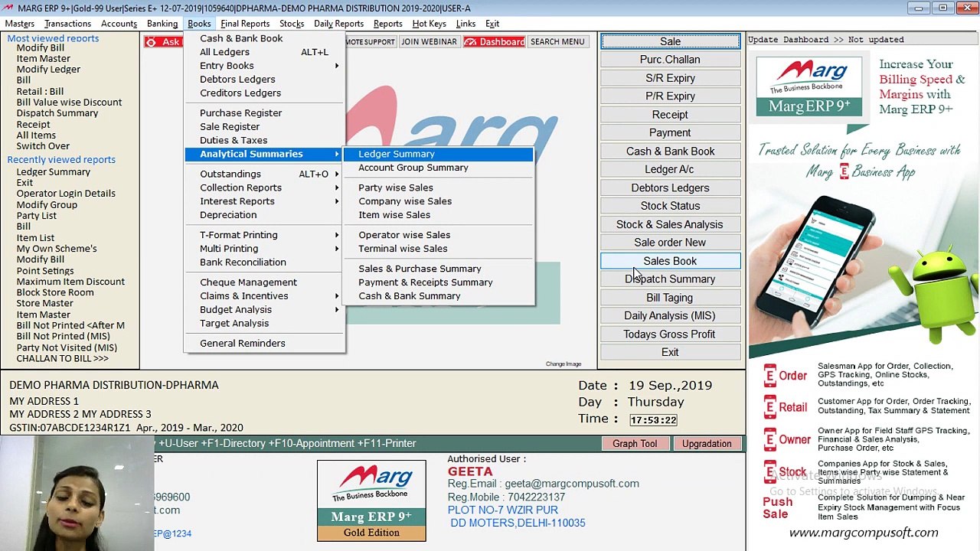This screenshot has height=551, width=980.
Task: Click the time field showing 17:53:22
Action: pos(653,420)
